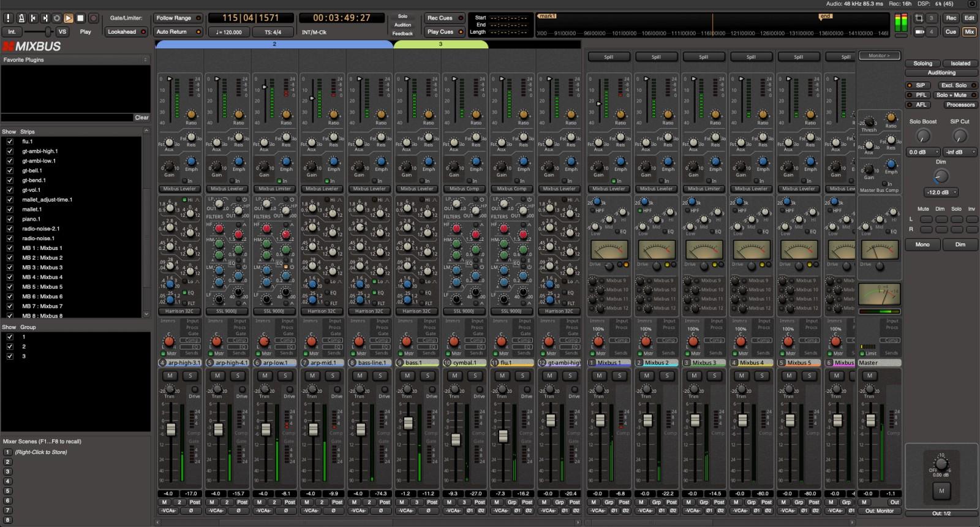Click the panic exclamation icon in the transport bar
The image size is (980, 527).
click(9, 18)
